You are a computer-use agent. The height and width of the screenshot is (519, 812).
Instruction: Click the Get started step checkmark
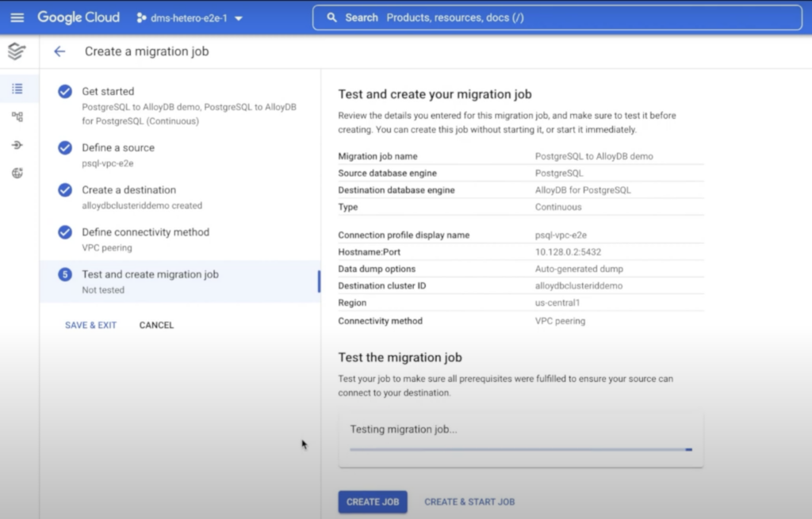click(65, 92)
